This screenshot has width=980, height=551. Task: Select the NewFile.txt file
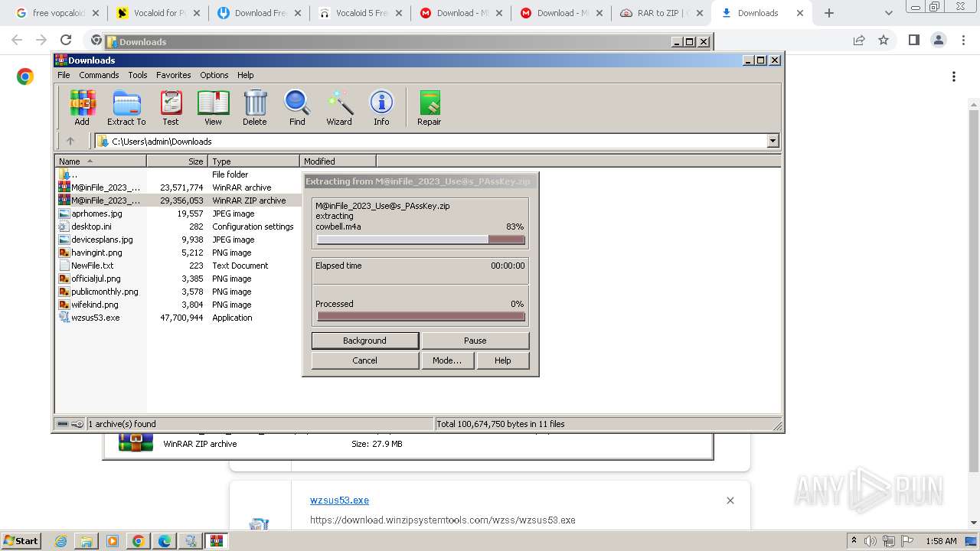(x=92, y=266)
